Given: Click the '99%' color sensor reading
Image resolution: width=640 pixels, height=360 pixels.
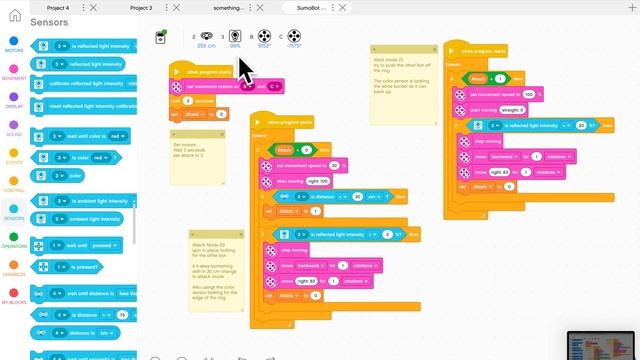Looking at the screenshot, I should coord(235,46).
